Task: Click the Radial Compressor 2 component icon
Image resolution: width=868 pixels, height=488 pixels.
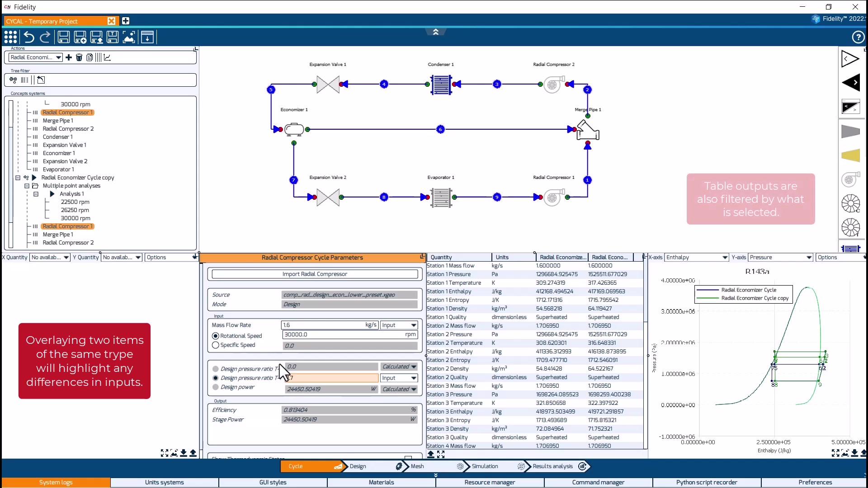Action: [x=553, y=84]
